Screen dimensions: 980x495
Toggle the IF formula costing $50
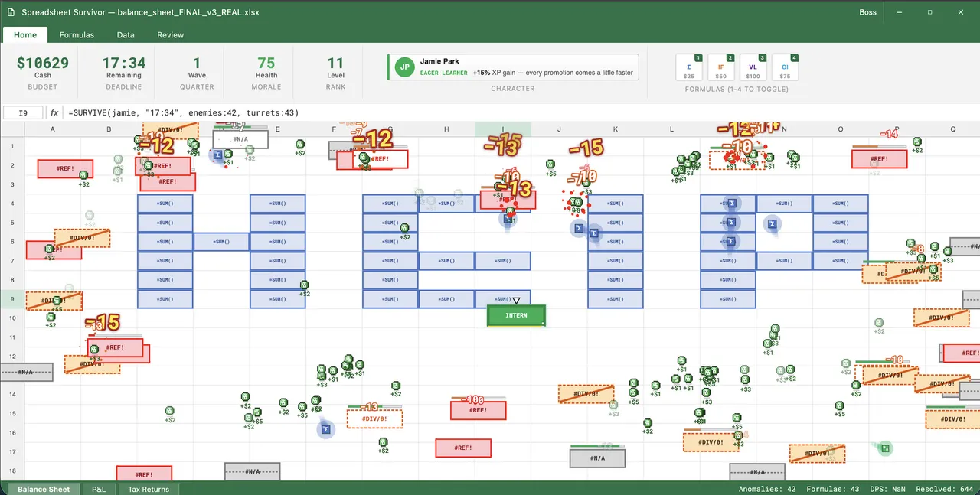721,67
